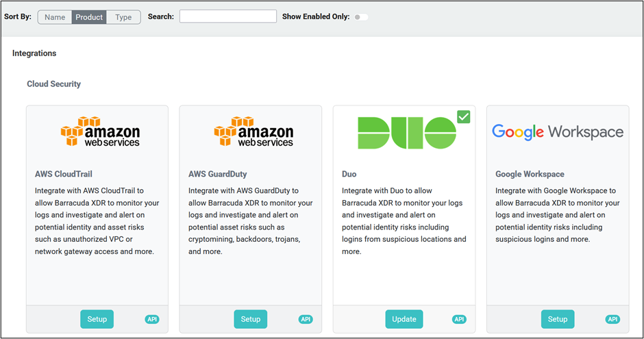644x339 pixels.
Task: Toggle the Show Enabled Only switch
Action: pos(360,17)
